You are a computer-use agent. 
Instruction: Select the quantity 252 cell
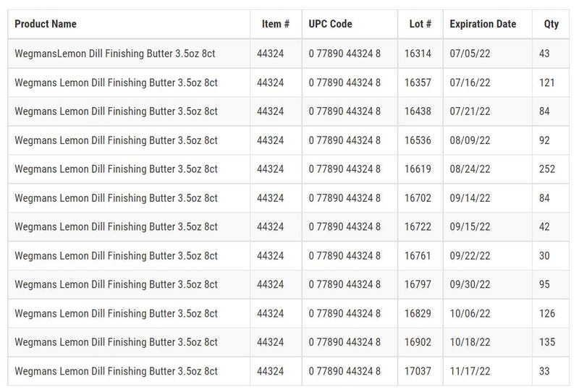[x=547, y=169]
